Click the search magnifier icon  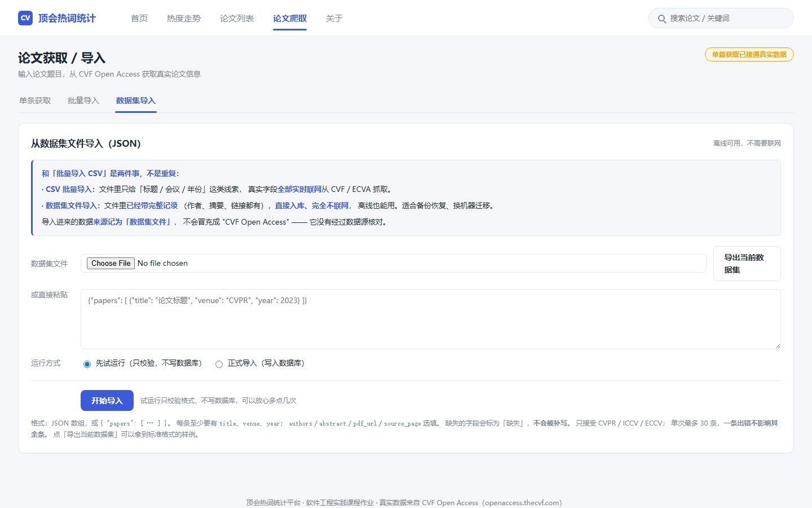tap(662, 19)
